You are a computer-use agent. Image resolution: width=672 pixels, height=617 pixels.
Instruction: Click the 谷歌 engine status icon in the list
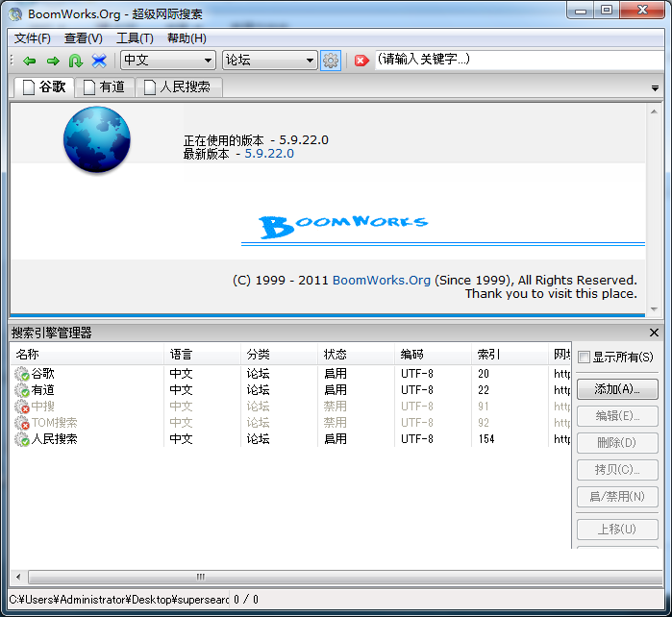pyautogui.click(x=21, y=374)
